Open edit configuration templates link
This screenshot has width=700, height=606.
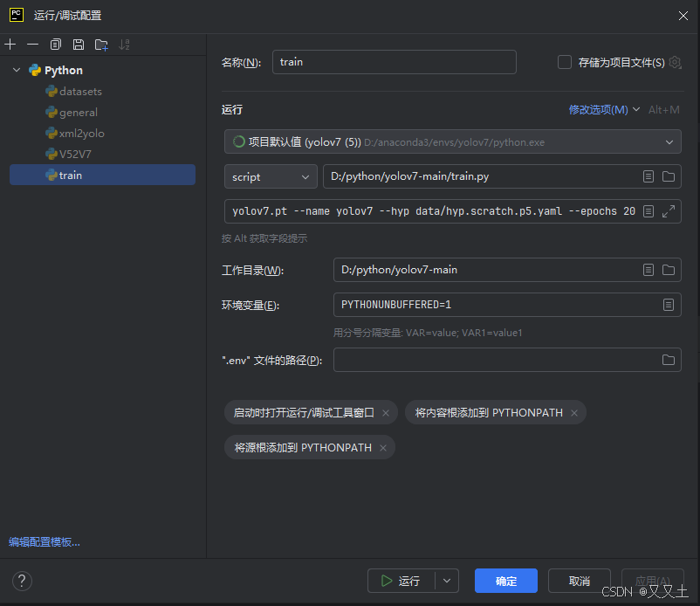(45, 542)
